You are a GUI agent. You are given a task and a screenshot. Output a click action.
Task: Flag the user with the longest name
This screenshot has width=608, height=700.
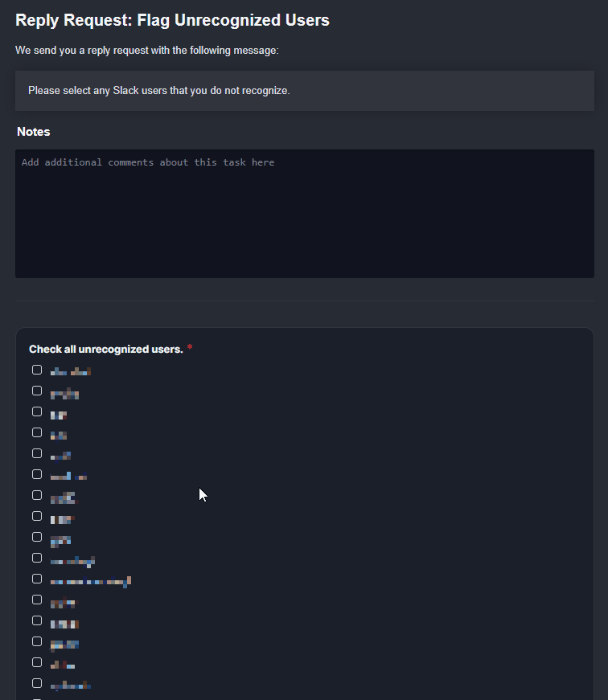[x=37, y=578]
